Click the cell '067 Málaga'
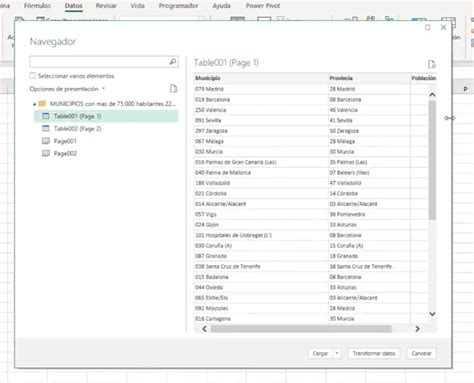The width and height of the screenshot is (474, 383). point(261,141)
